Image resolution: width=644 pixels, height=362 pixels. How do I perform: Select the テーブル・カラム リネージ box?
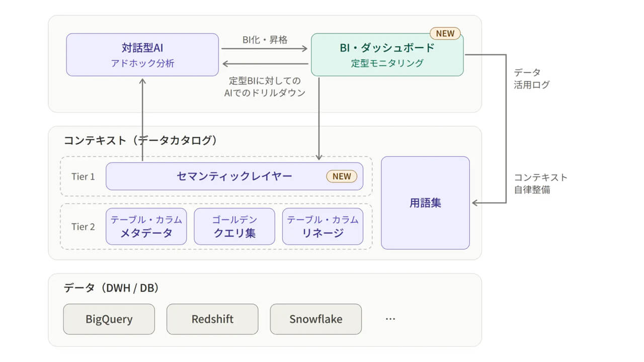coord(323,227)
